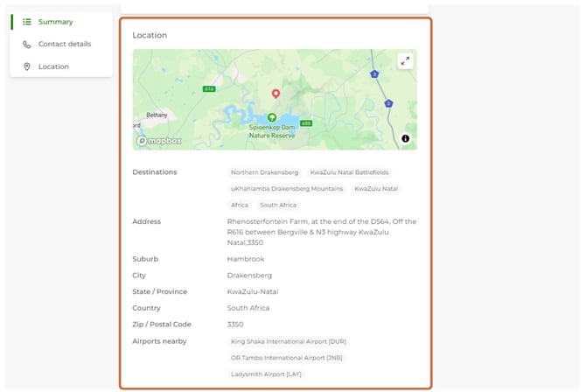Select the KwaZulu Natal Battlefields tag
Viewport: 586px width, 392px height.
click(x=350, y=172)
